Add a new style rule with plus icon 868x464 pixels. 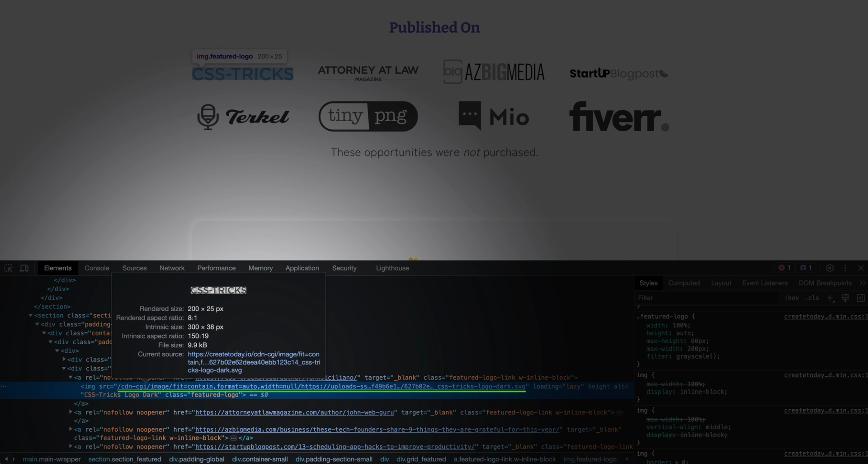click(830, 298)
